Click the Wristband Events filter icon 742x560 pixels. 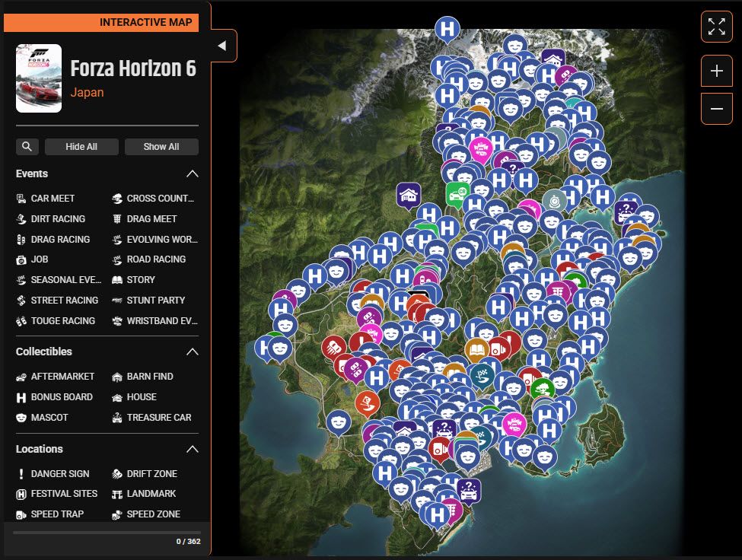pyautogui.click(x=117, y=321)
